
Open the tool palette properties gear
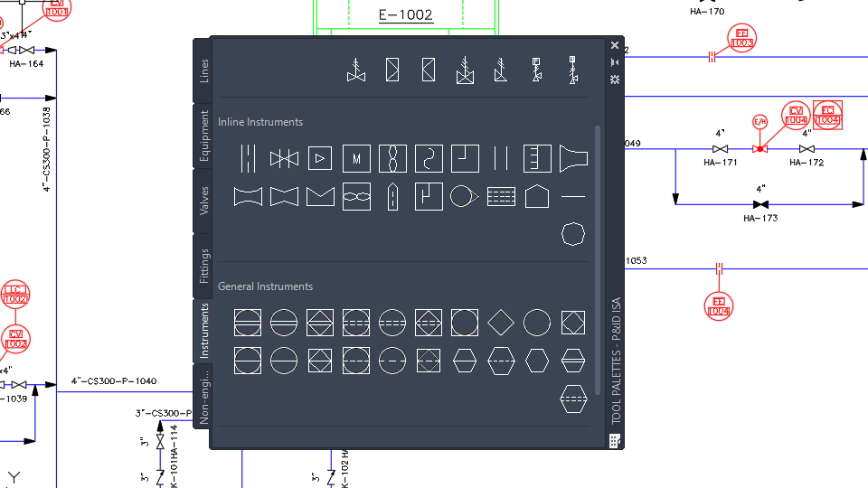[615, 80]
